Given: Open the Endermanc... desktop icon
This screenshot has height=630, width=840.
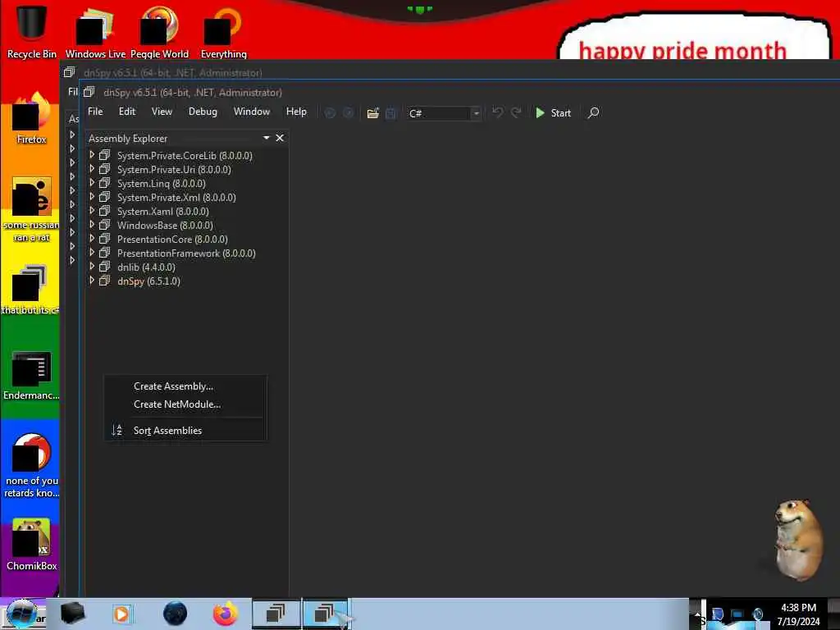Looking at the screenshot, I should (x=32, y=375).
